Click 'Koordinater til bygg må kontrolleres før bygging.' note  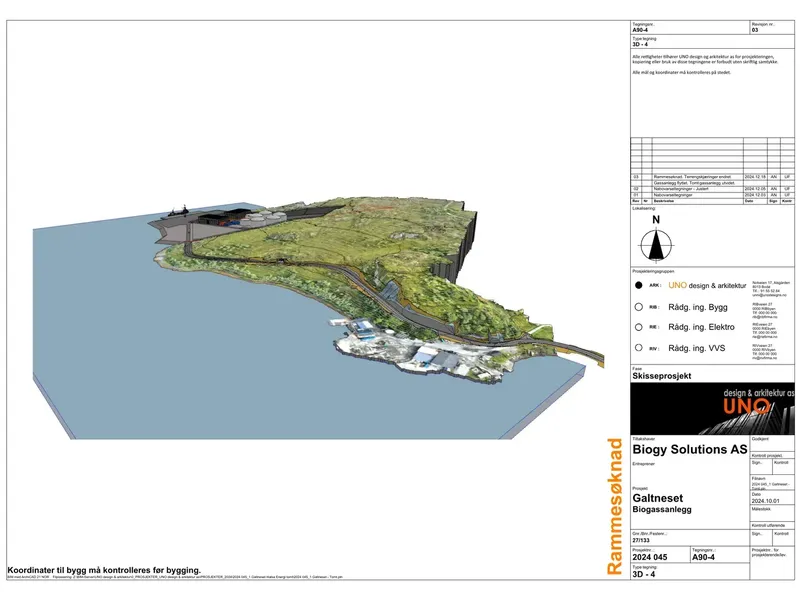click(x=104, y=570)
